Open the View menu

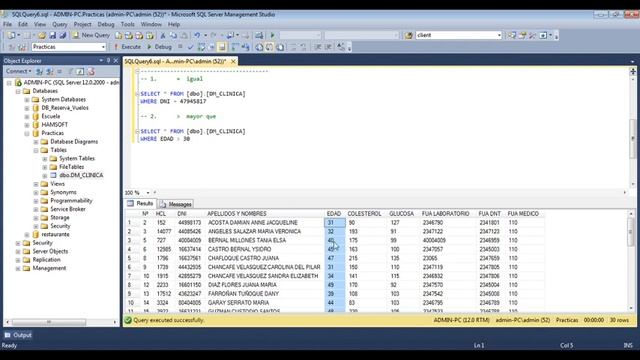(x=40, y=24)
